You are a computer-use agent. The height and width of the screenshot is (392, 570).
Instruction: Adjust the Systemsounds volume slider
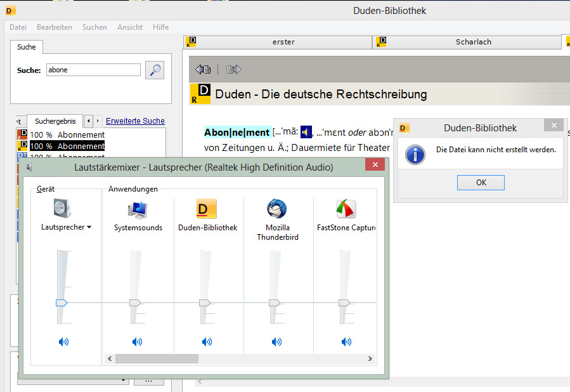[x=135, y=303]
